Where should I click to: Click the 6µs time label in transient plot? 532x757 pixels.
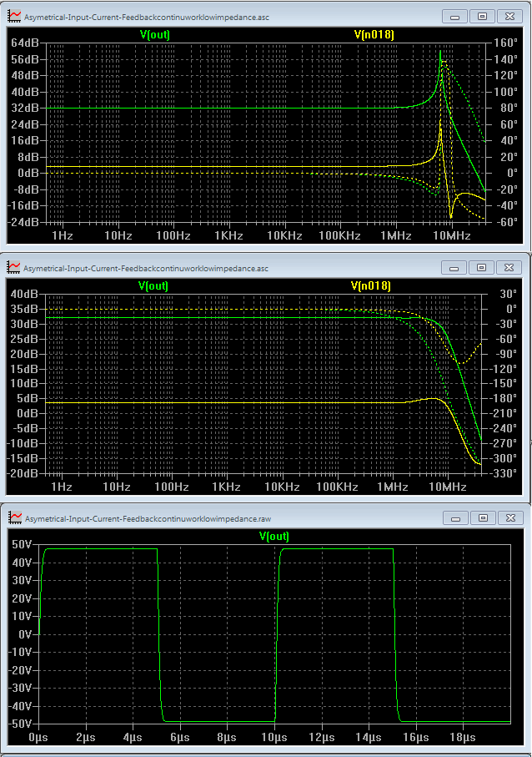coord(179,738)
